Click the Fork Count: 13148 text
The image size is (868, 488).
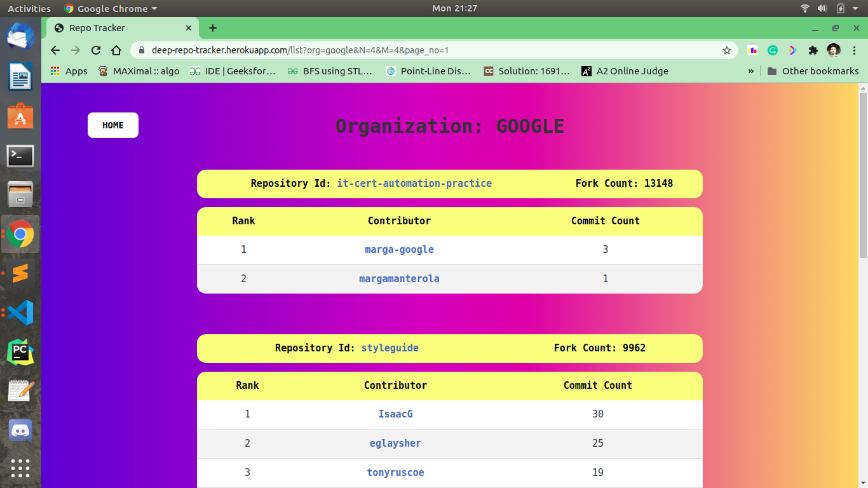point(624,183)
